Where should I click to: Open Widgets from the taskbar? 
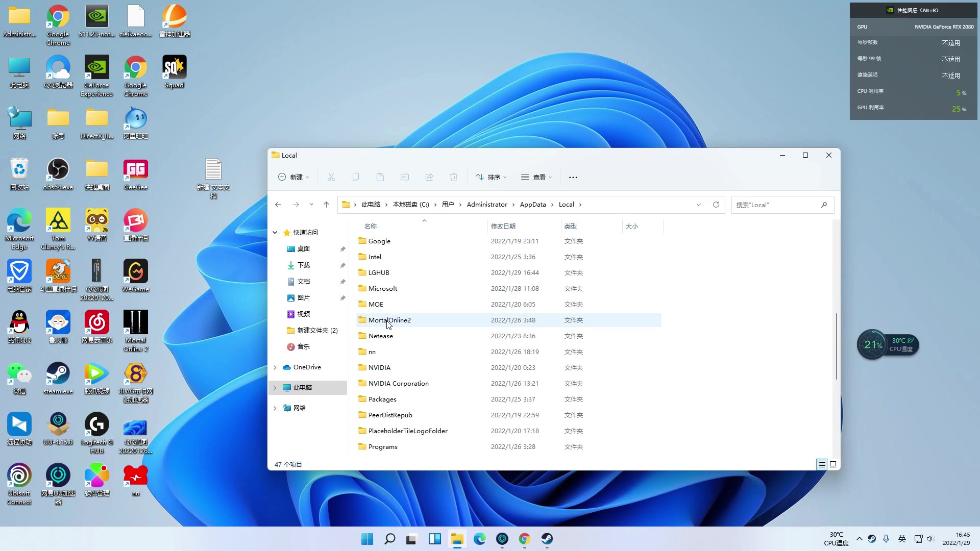pyautogui.click(x=435, y=539)
